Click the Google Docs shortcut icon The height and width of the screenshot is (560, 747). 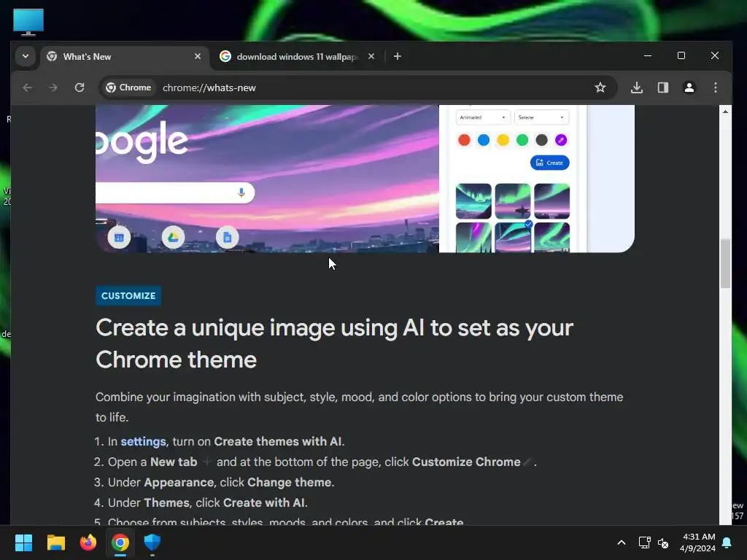click(x=228, y=237)
